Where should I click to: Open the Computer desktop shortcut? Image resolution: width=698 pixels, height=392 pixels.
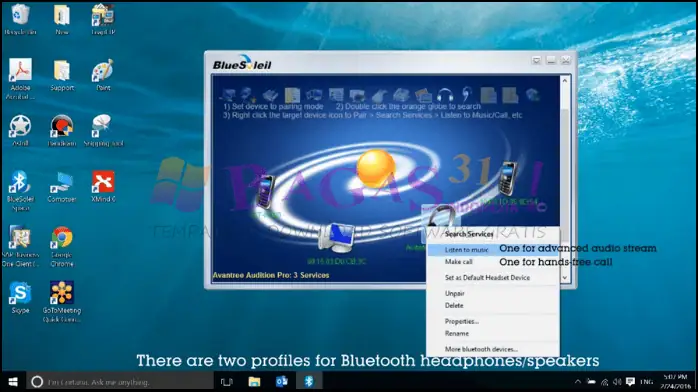click(x=61, y=186)
